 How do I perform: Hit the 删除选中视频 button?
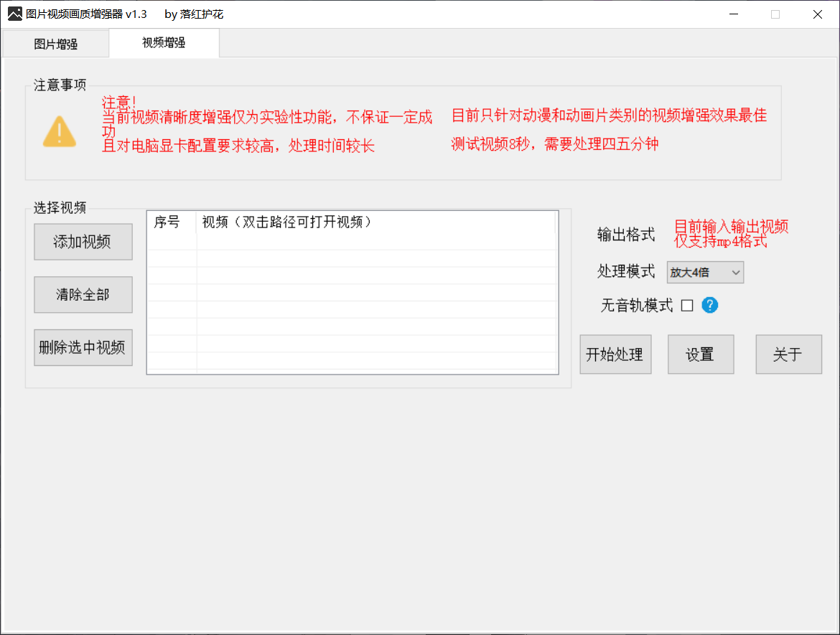pos(83,347)
